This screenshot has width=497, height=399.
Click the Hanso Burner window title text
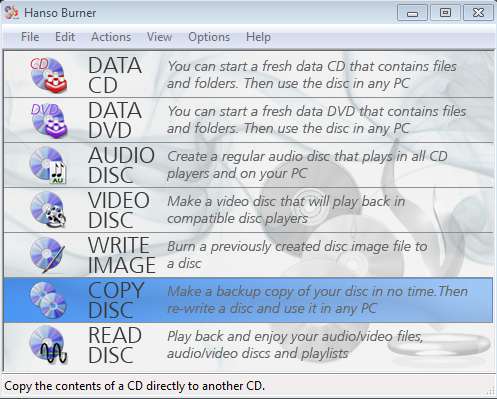coord(60,13)
